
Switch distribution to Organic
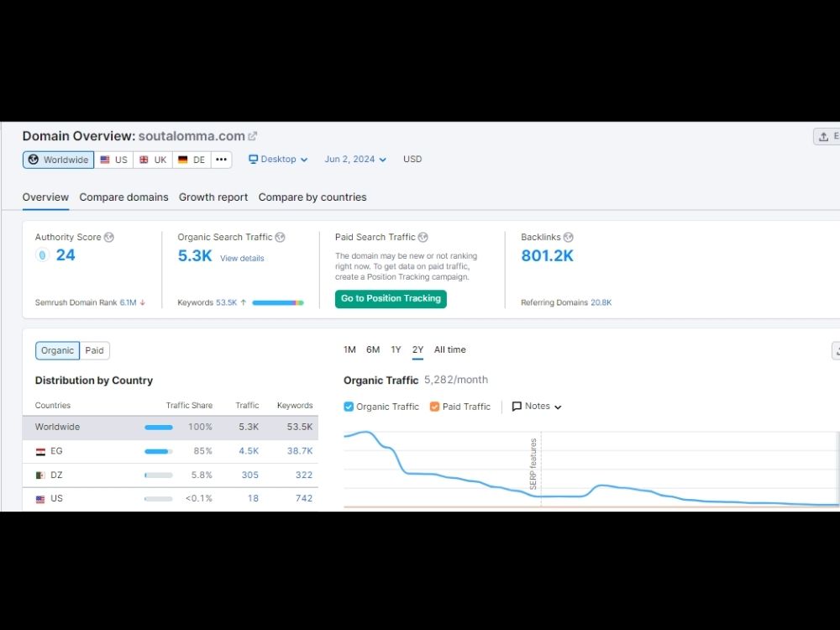[57, 350]
